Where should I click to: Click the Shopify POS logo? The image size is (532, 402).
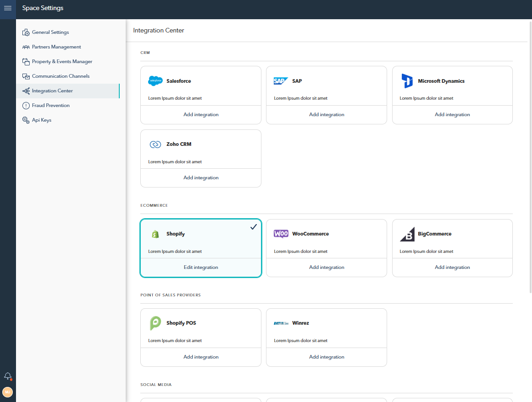(x=155, y=323)
